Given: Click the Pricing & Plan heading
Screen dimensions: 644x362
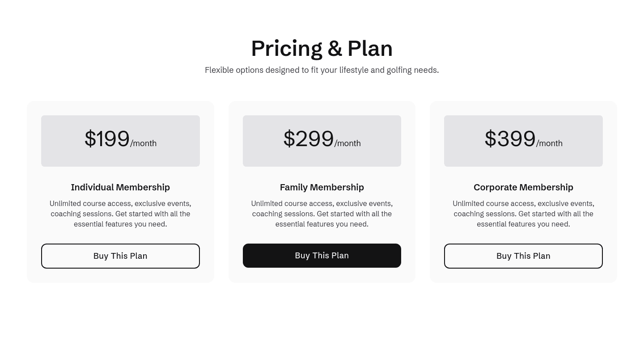Looking at the screenshot, I should pos(322,48).
